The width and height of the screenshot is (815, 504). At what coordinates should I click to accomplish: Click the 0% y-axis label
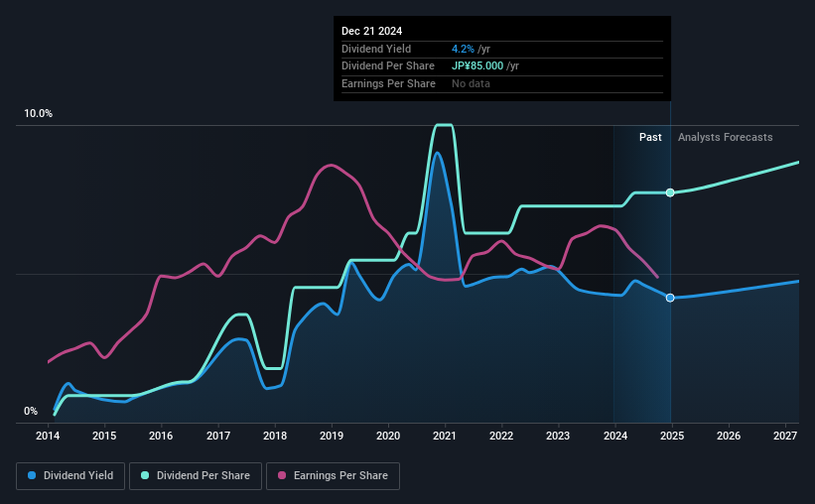click(31, 411)
